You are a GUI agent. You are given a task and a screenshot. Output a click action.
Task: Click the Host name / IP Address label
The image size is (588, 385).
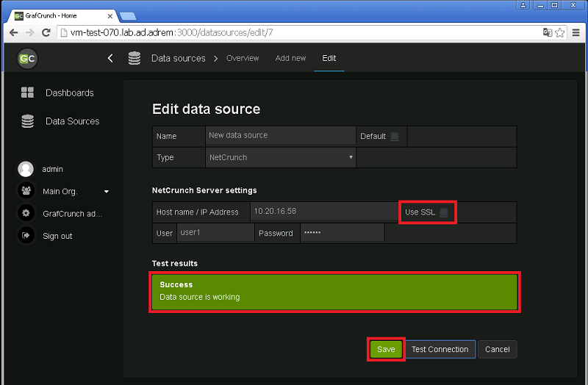[197, 212]
